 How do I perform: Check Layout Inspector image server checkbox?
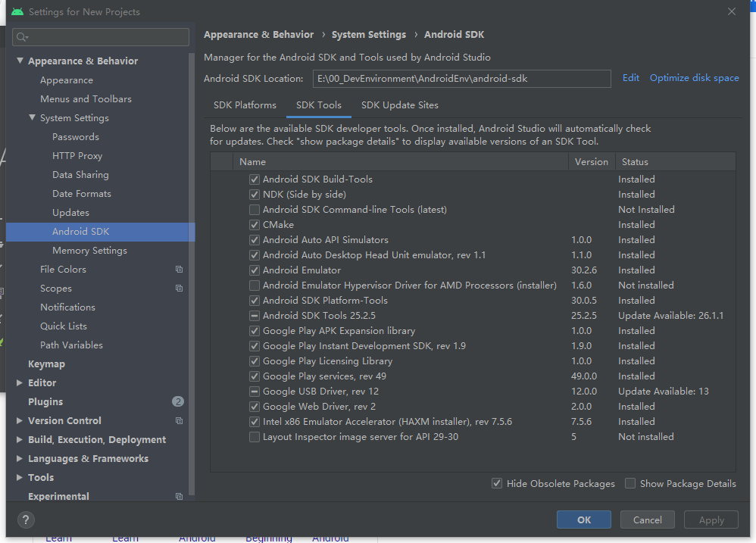pos(254,437)
